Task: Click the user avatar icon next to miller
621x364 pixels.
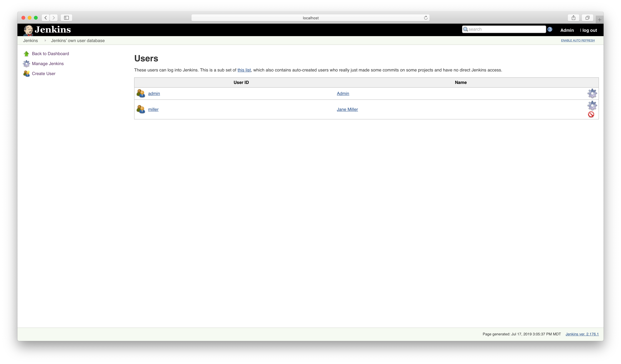Action: (x=141, y=109)
